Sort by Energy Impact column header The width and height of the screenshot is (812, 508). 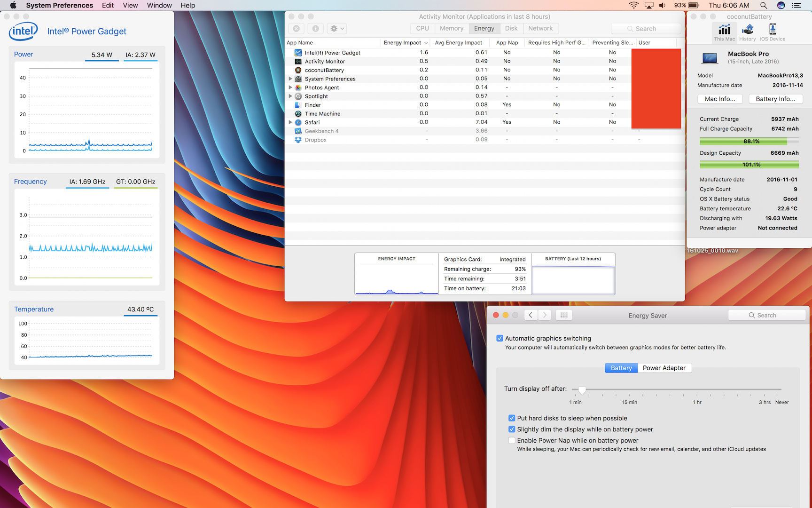click(x=405, y=42)
